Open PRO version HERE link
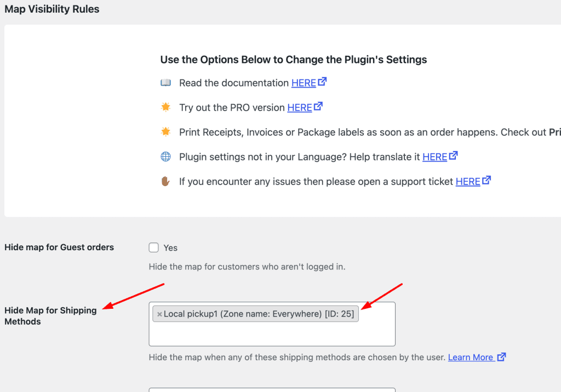This screenshot has height=392, width=561. point(300,108)
